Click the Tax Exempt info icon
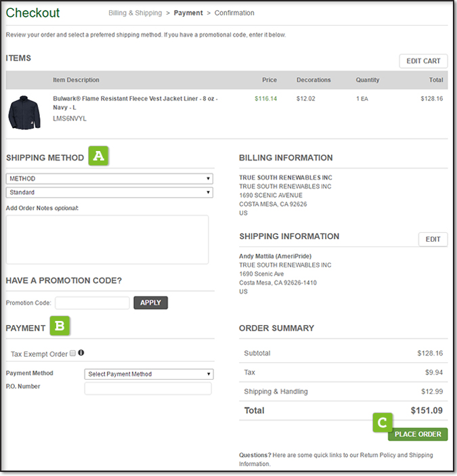457x476 pixels. [x=81, y=353]
